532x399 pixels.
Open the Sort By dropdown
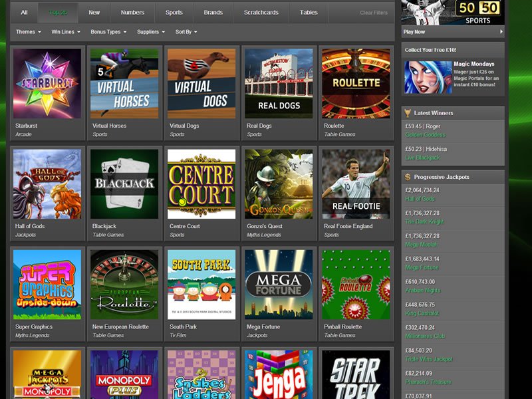coord(186,32)
